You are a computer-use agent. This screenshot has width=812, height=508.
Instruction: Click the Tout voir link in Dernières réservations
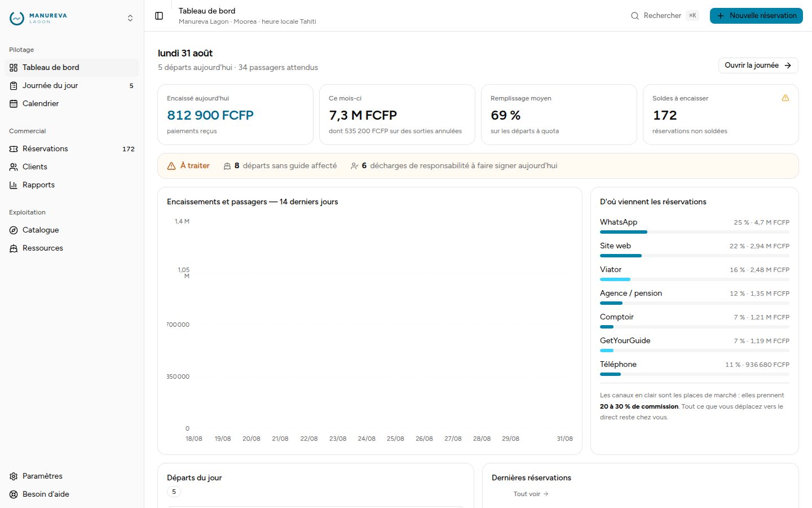pos(531,494)
